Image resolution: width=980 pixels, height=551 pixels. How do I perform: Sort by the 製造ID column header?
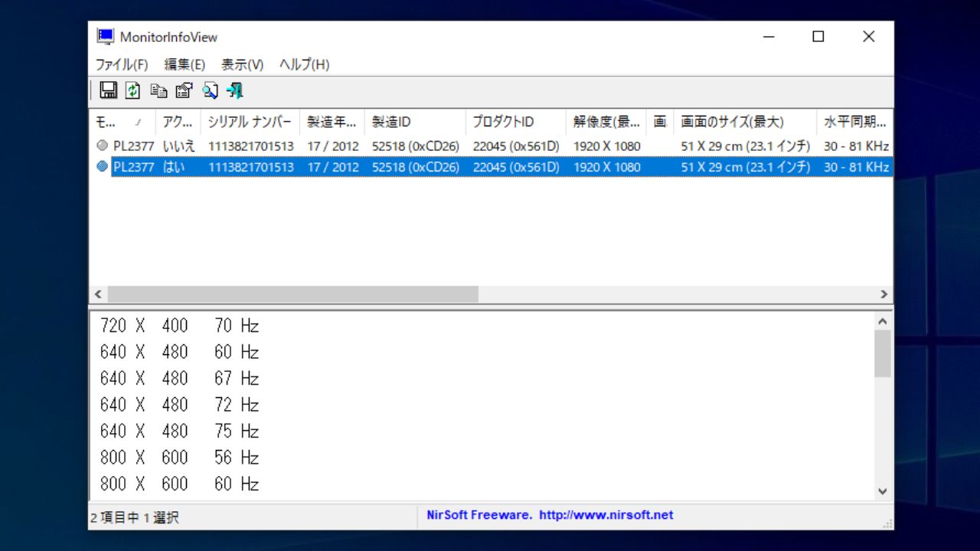[x=414, y=122]
